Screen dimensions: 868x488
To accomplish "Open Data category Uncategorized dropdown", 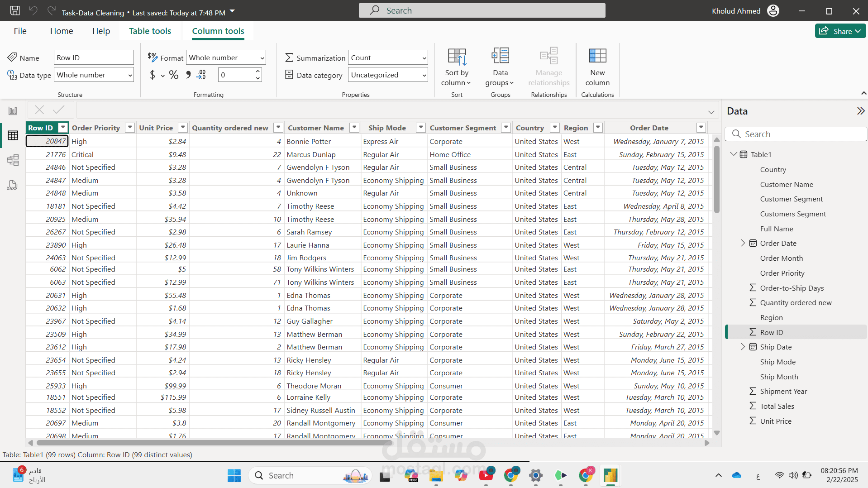I will click(x=388, y=75).
